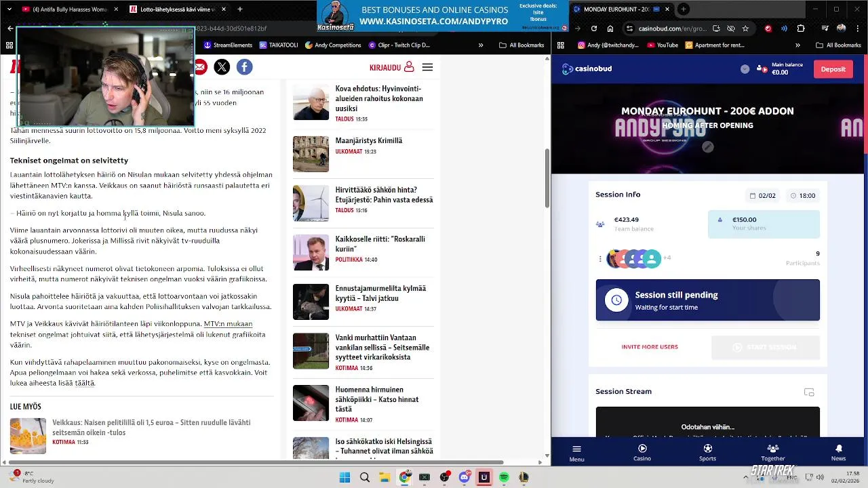
Task: Open File Explorer from taskbar
Action: [384, 477]
